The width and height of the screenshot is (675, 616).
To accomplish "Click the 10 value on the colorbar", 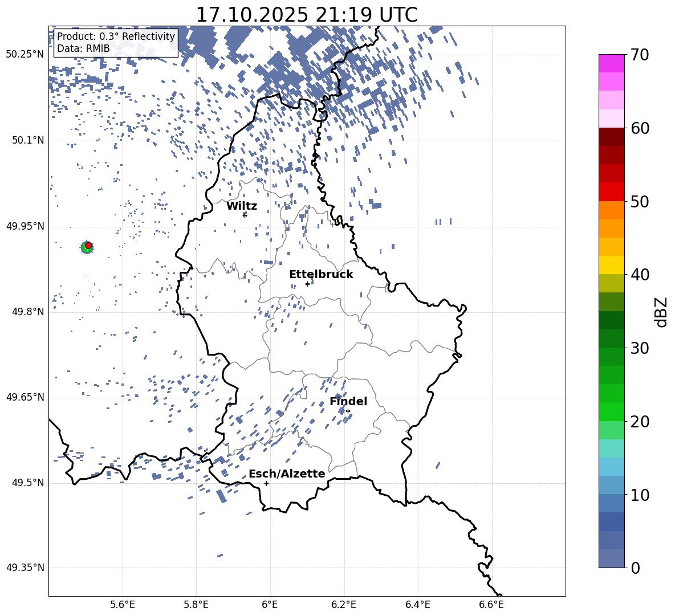I will tap(640, 495).
